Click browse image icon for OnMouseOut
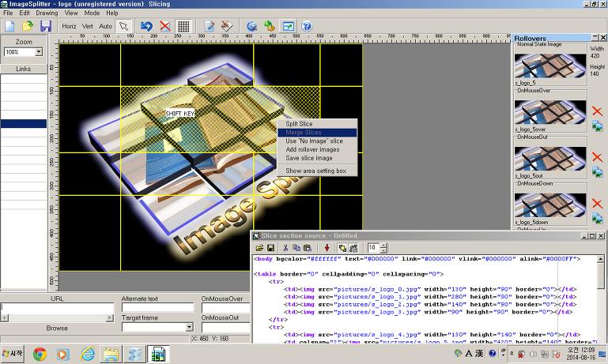 pyautogui.click(x=597, y=172)
